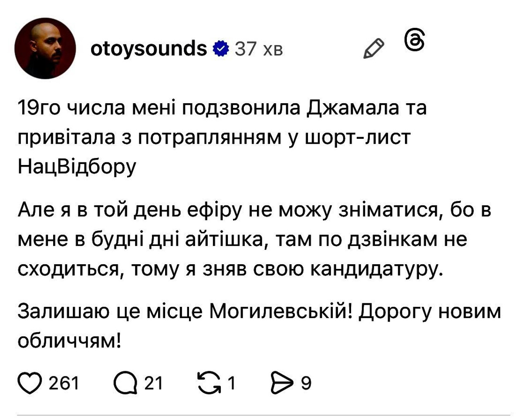527x420 pixels.
Task: View the 21 replies count
Action: coord(153,383)
